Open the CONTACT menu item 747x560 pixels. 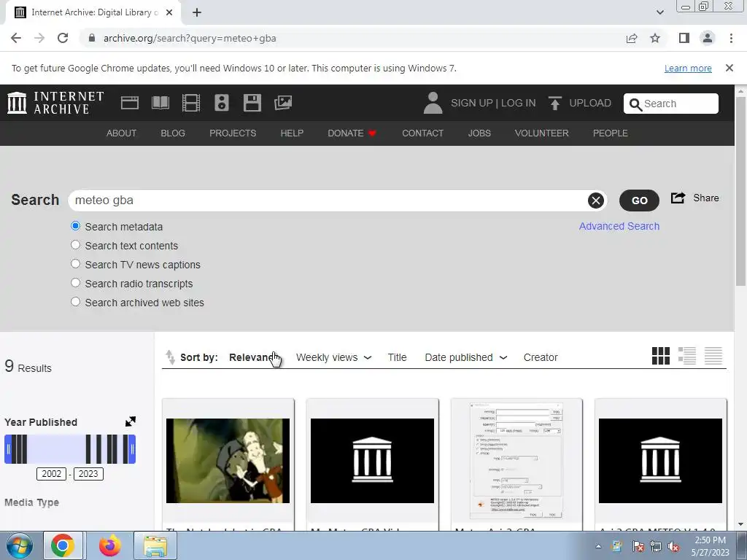pos(422,133)
